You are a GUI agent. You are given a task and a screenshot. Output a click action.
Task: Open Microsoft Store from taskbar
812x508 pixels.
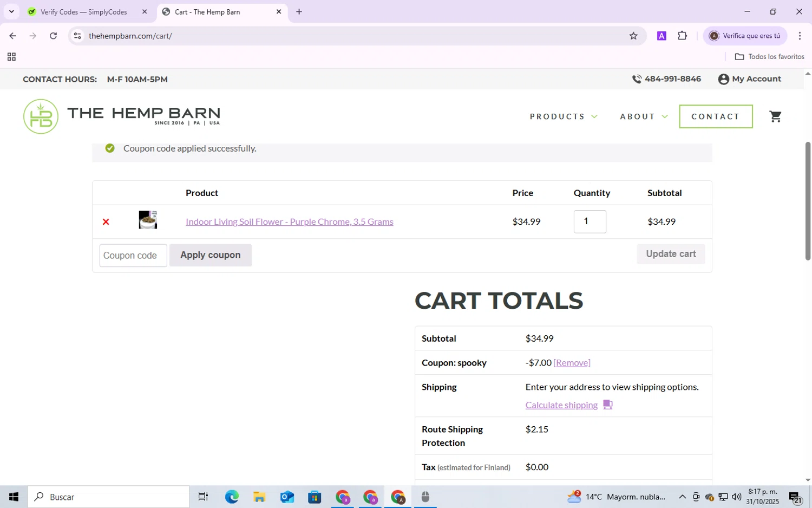click(315, 497)
